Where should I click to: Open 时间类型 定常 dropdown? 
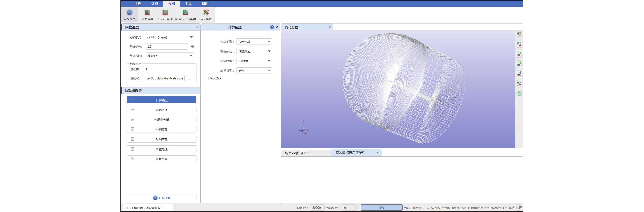coord(254,71)
